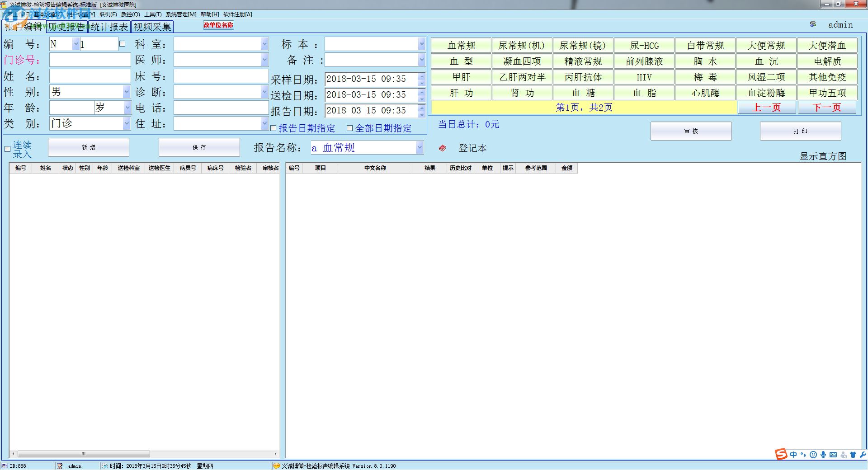Expand the 标本 dropdown
The width and height of the screenshot is (868, 470).
coord(421,44)
